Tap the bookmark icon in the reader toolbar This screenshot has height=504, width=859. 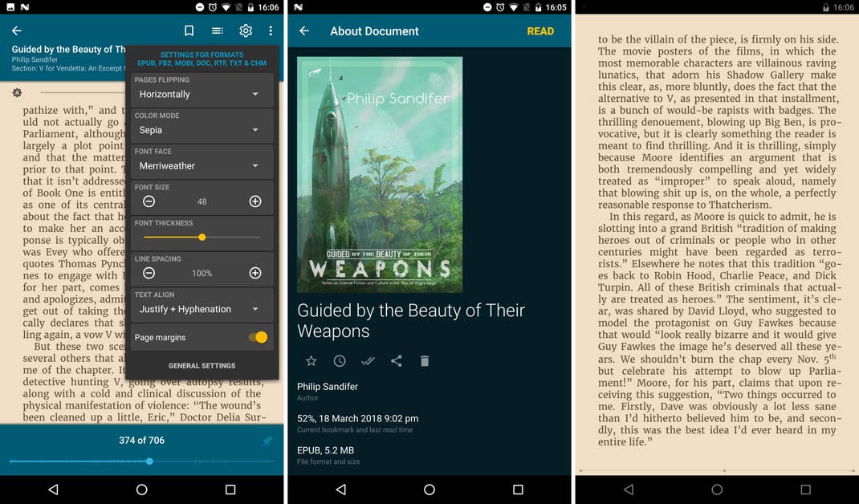coord(189,30)
